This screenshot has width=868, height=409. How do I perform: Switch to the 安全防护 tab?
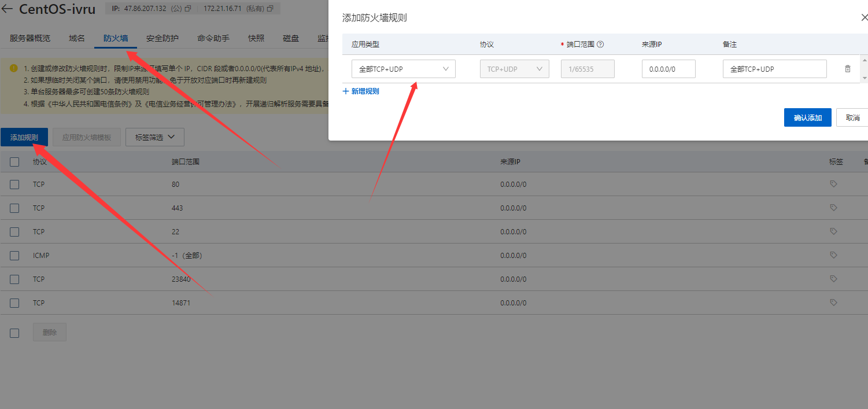[162, 38]
